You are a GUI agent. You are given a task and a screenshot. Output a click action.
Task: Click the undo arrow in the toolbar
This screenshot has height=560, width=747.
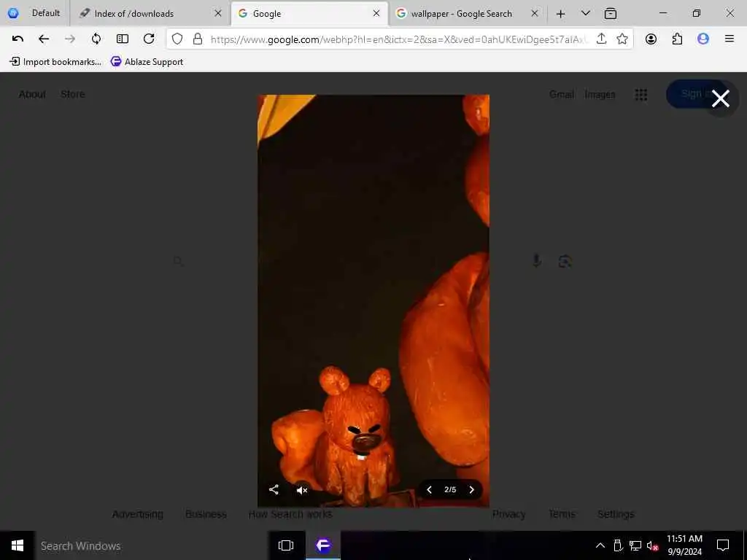click(x=18, y=39)
